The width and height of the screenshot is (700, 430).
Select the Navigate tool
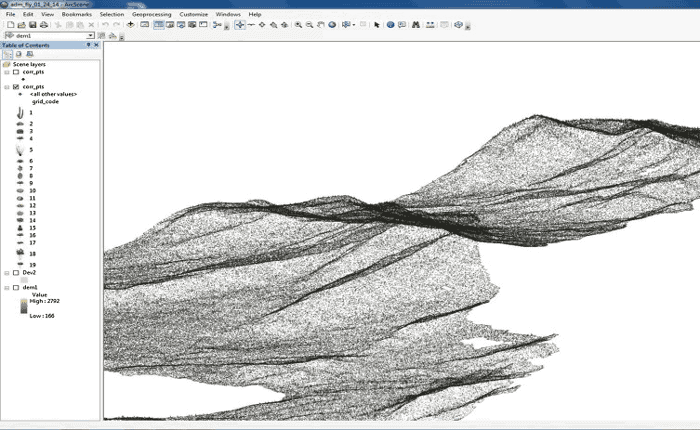point(240,25)
